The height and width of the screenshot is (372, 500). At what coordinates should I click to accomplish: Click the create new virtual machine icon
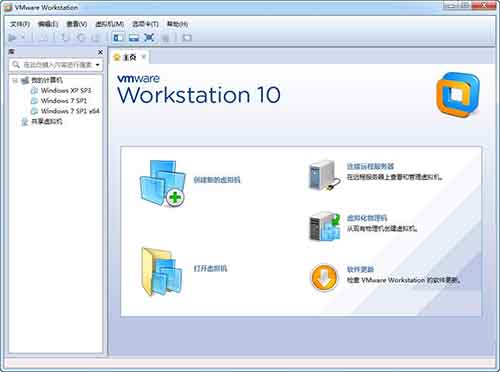[x=163, y=183]
